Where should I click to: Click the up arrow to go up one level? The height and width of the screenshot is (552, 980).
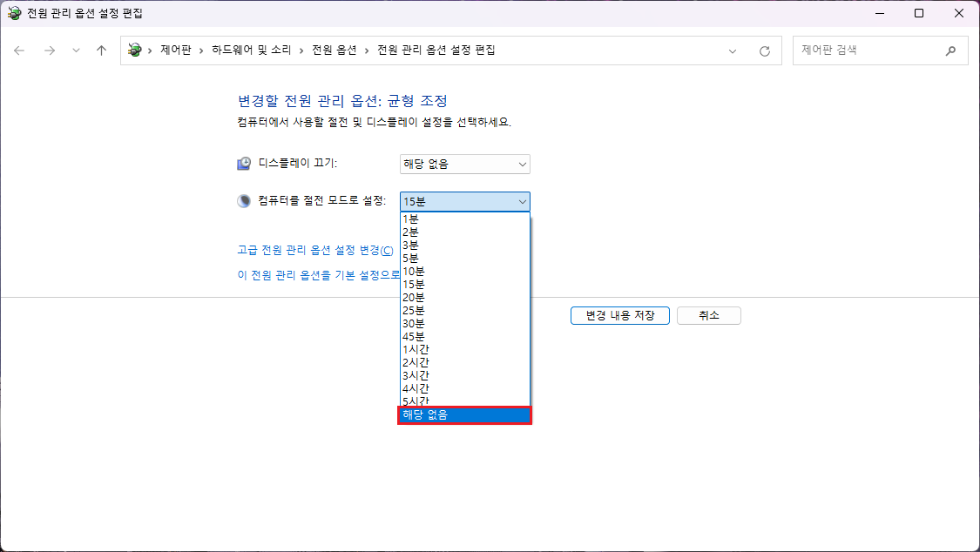[x=100, y=50]
